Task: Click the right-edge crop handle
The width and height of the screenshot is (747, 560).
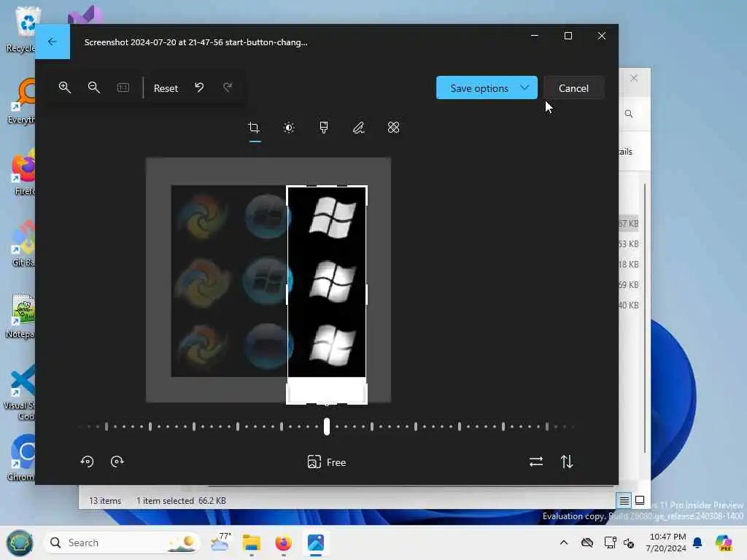Action: 366,295
